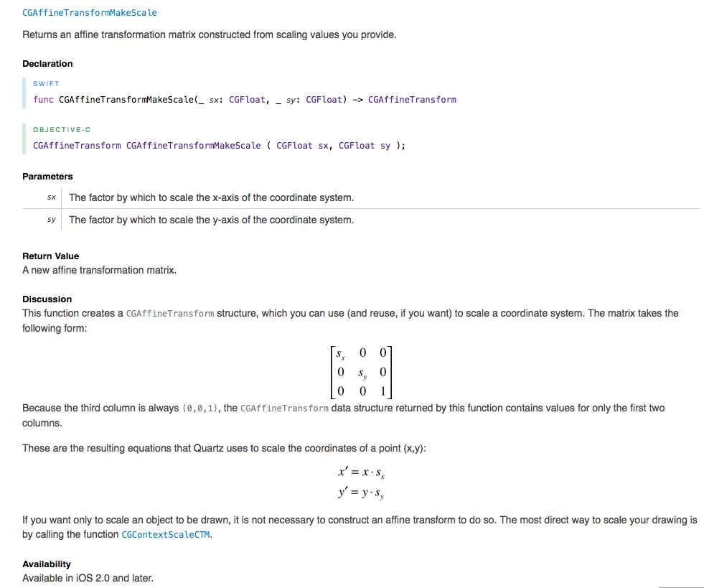704x588 pixels.
Task: Click the Discussion section heading
Action: 47,299
